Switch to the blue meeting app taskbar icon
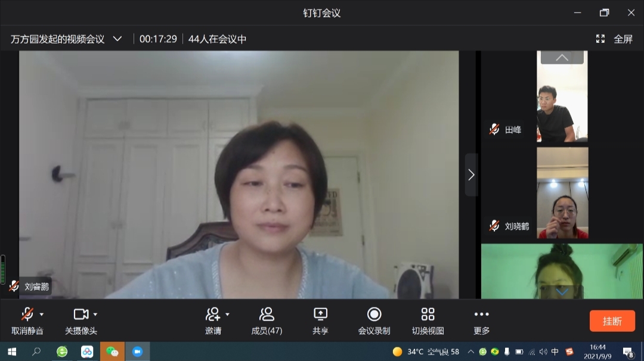Image resolution: width=644 pixels, height=361 pixels. 137,351
